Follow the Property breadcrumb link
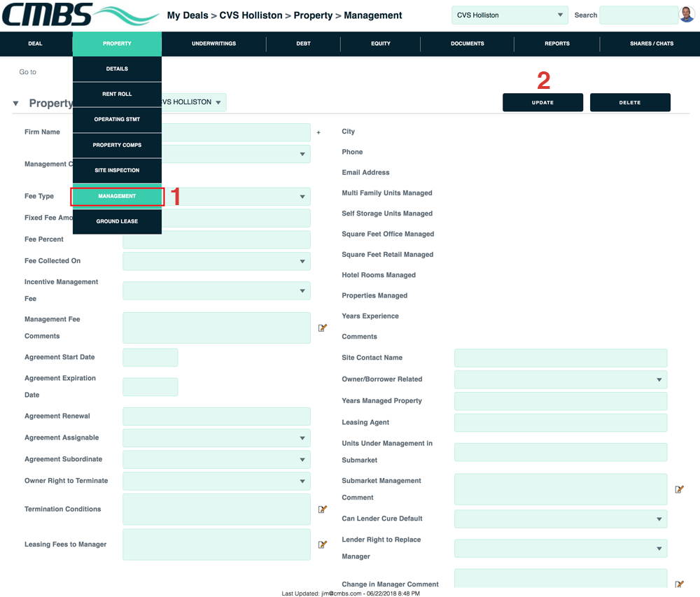 click(313, 15)
